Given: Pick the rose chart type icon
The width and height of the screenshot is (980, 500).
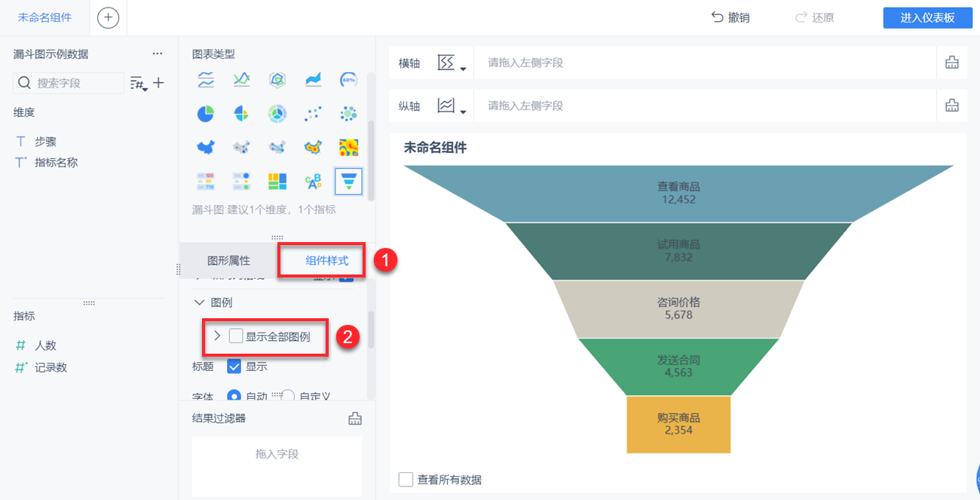Looking at the screenshot, I should 241,114.
